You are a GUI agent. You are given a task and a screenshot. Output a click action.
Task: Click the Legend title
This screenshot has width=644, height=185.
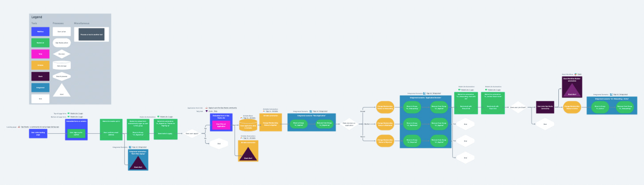[36, 17]
